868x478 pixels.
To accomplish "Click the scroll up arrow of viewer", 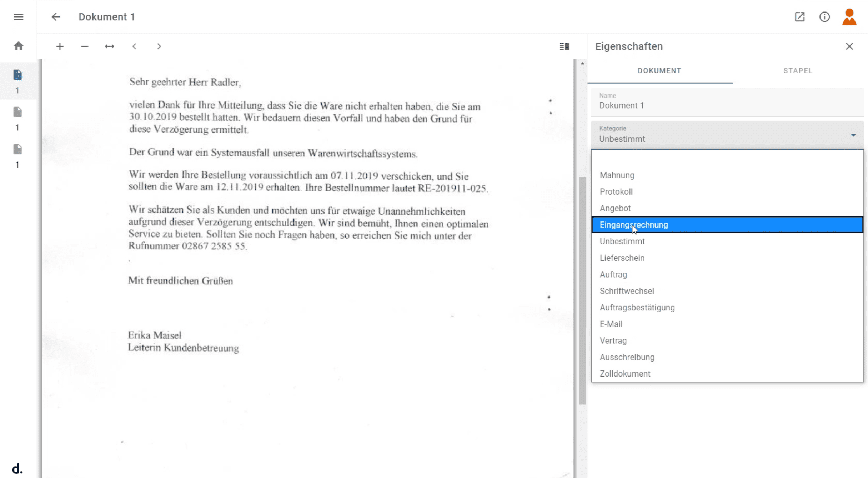I will pos(582,63).
